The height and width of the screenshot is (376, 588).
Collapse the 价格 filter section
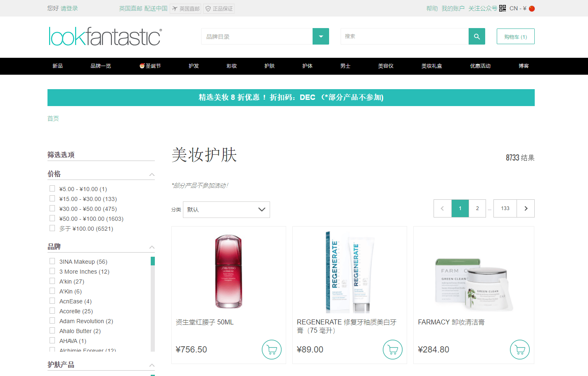click(152, 175)
